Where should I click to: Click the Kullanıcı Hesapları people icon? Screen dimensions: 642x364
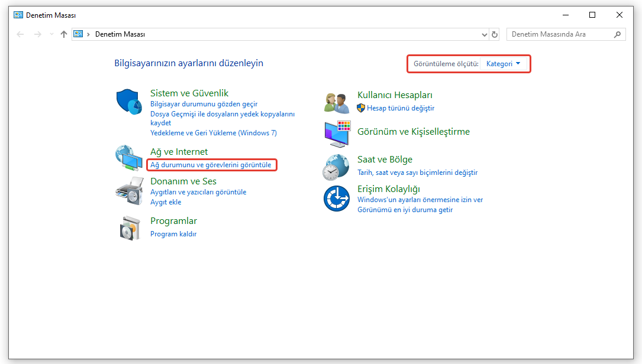tap(337, 102)
